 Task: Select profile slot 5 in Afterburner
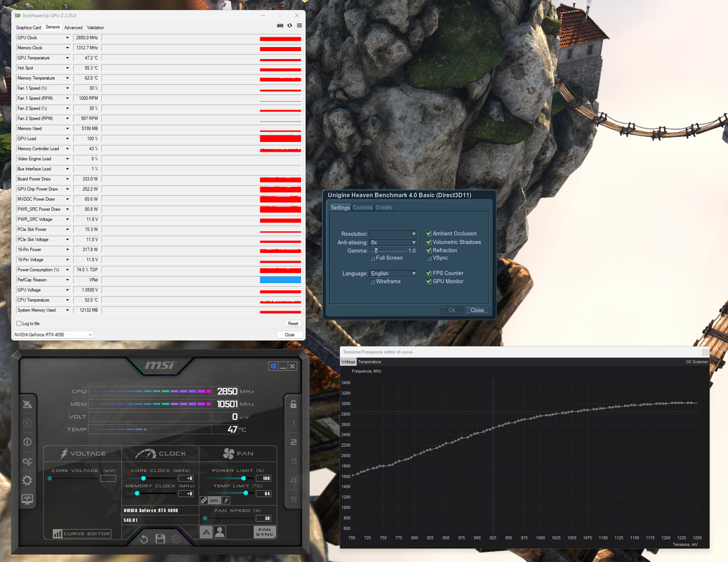pyautogui.click(x=293, y=499)
